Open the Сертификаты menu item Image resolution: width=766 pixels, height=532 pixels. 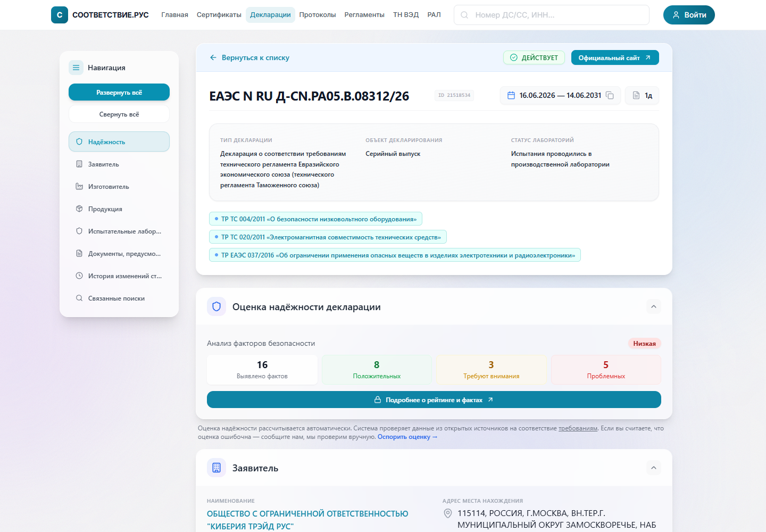tap(219, 15)
